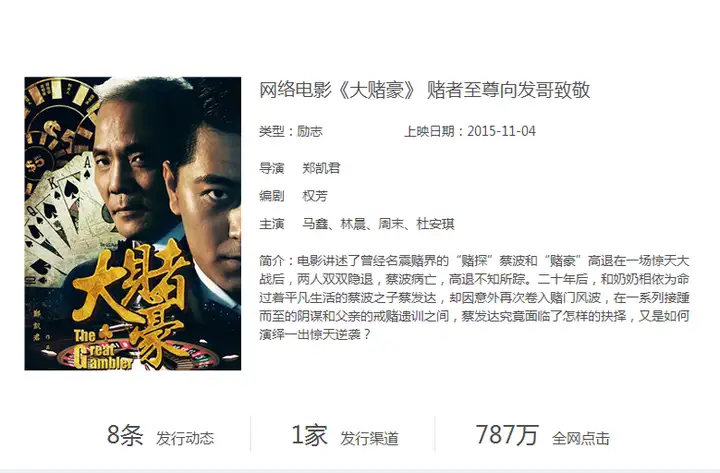The width and height of the screenshot is (720, 473).
Task: Open the 8条 发行动态 count
Action: [125, 434]
